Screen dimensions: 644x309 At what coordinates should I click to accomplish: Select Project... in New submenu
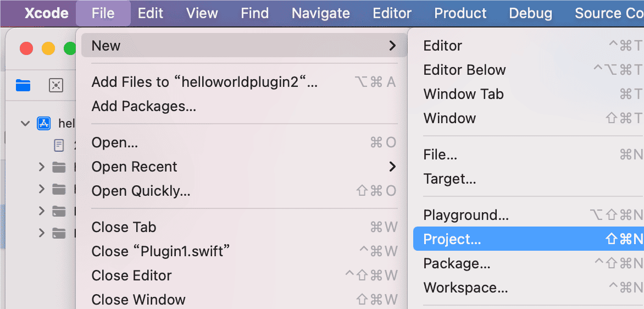pos(529,239)
